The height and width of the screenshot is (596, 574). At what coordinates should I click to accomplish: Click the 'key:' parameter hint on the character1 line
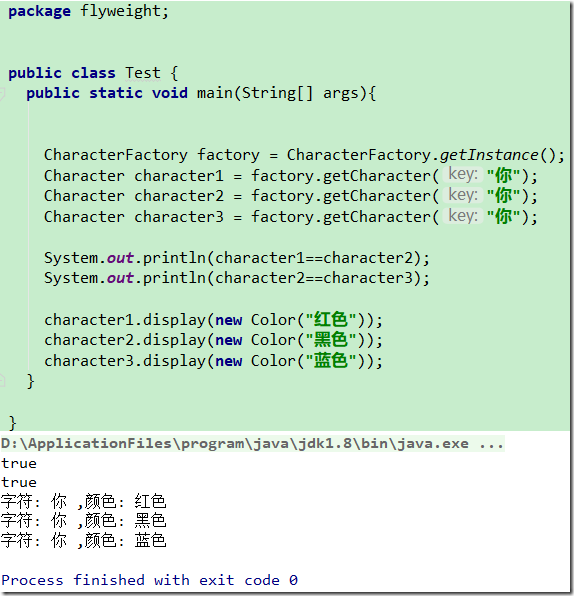point(463,174)
